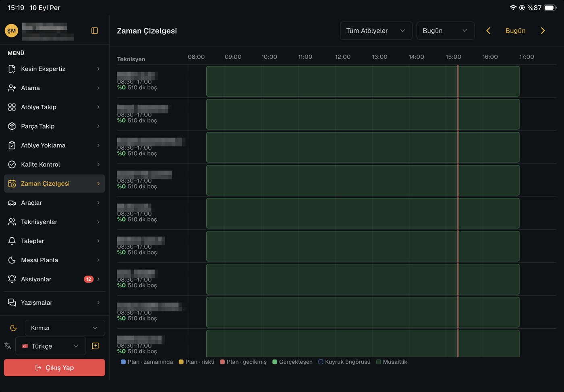The image size is (564, 392).
Task: Expand the Kesin Ekspertiz chevron
Action: (98, 69)
